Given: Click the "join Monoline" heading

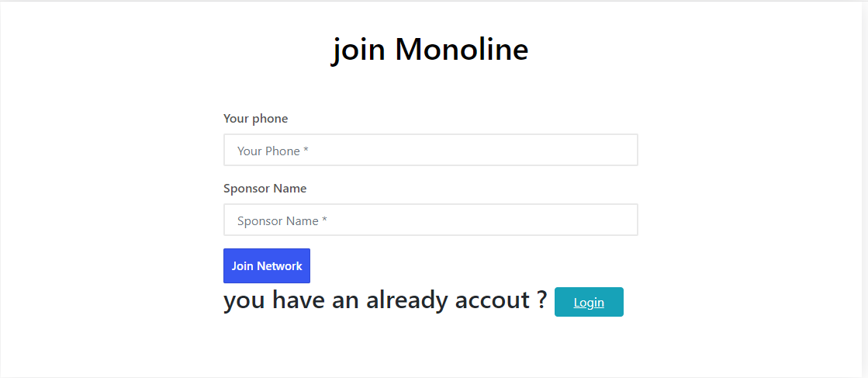Looking at the screenshot, I should point(431,50).
